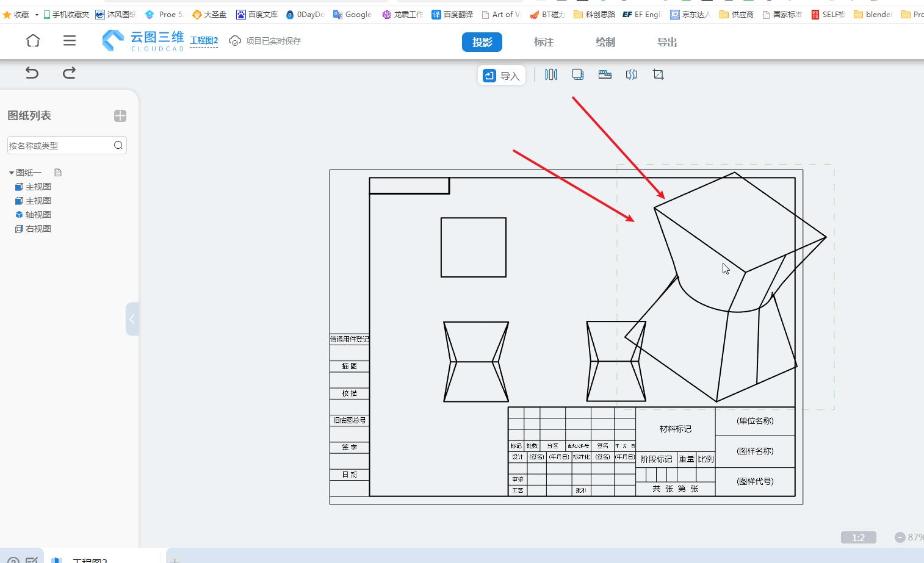Select the standard three-view projection tool
This screenshot has height=563, width=924.
(551, 74)
